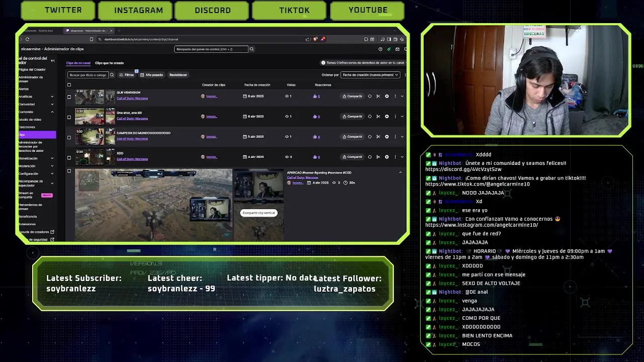Select the Clips item in sidebar

click(36, 135)
